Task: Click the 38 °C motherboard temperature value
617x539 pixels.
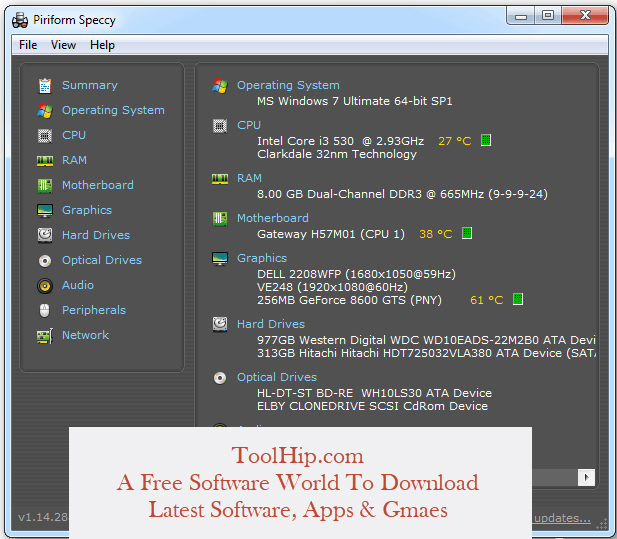Action: click(436, 234)
